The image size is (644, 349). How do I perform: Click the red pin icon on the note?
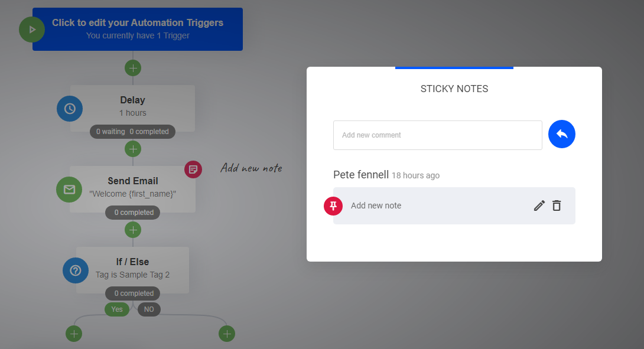coord(333,206)
